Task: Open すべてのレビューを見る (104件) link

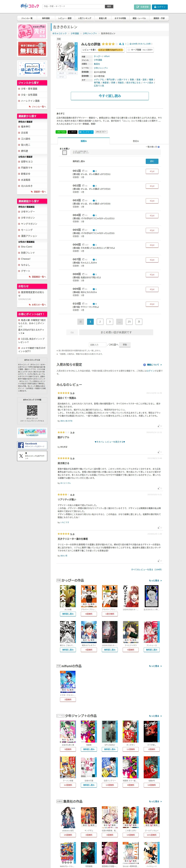Action: pyautogui.click(x=146, y=569)
